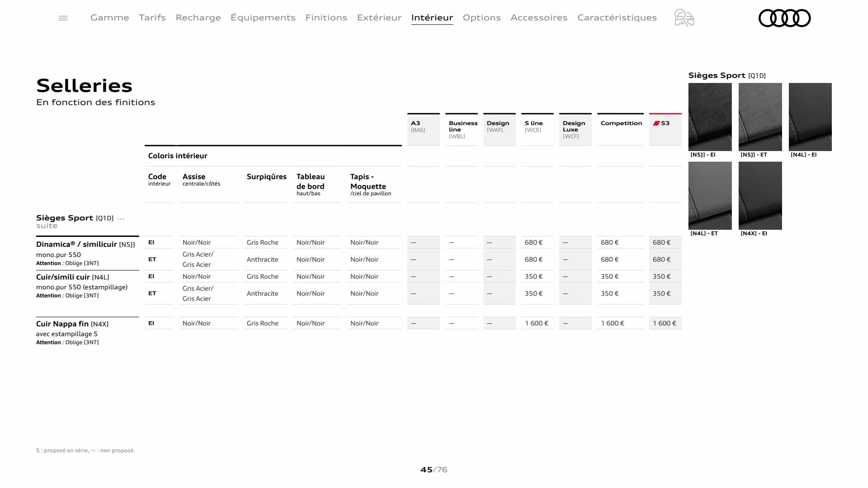868x488 pixels.
Task: Click the 1 600 € price under S line
Action: (537, 323)
